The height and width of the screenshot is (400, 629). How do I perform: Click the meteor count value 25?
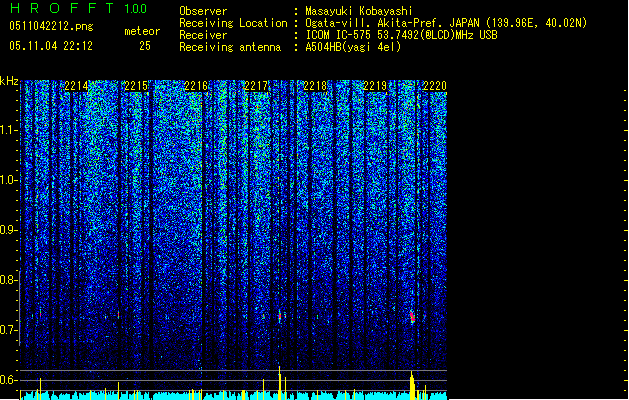(145, 46)
